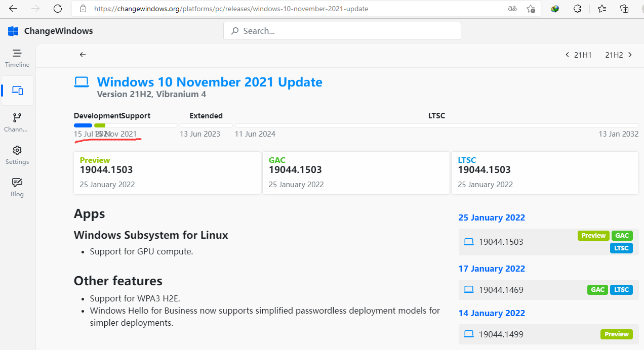Open the Windows 10 November 2021 Update heading link
Viewport: 644px width, 350px height.
click(210, 82)
